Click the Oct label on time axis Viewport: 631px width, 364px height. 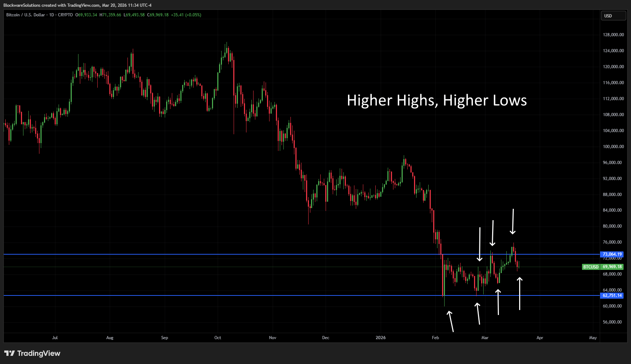point(218,338)
